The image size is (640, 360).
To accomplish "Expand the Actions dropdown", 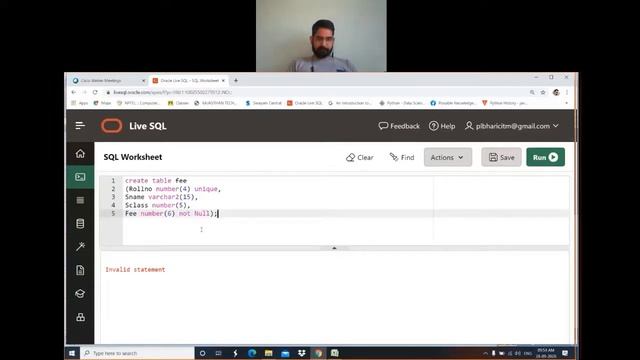I will coord(448,157).
